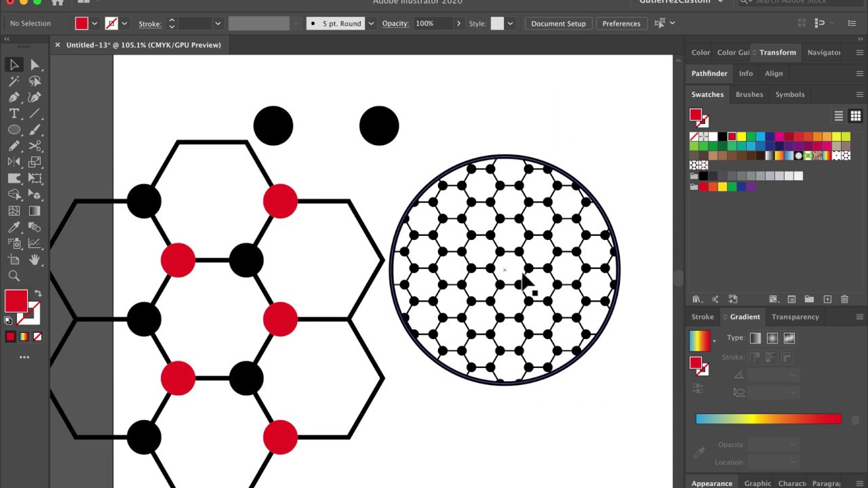Viewport: 868px width, 488px height.
Task: Select the Line Segment tool
Action: click(x=35, y=114)
